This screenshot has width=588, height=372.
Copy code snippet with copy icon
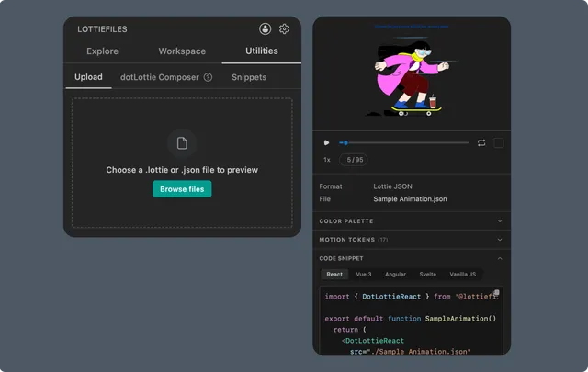496,292
